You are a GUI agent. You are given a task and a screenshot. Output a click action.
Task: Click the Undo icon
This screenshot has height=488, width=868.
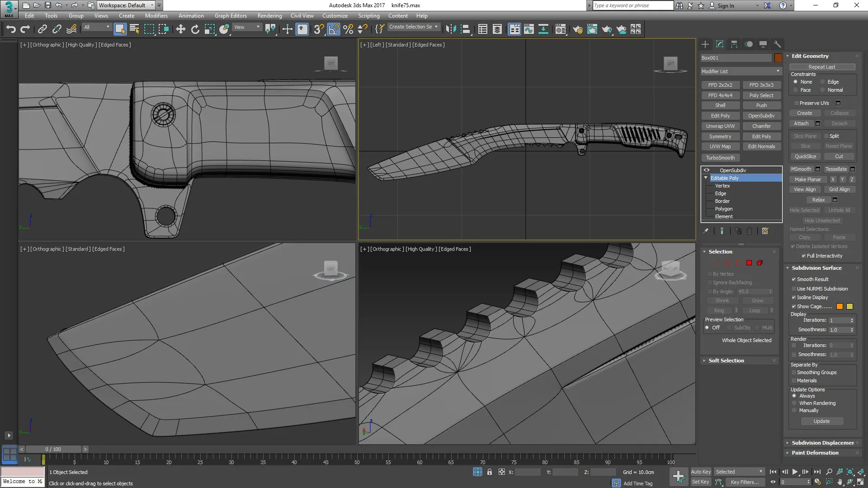point(11,29)
